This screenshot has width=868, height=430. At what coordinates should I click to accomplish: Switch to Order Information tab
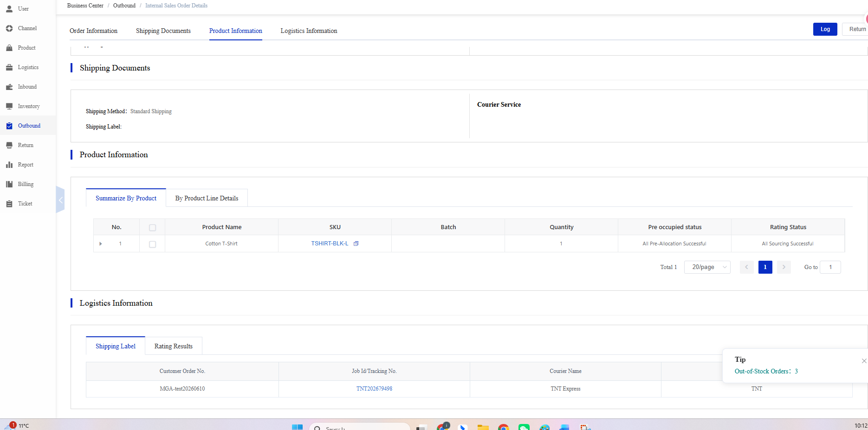tap(93, 31)
